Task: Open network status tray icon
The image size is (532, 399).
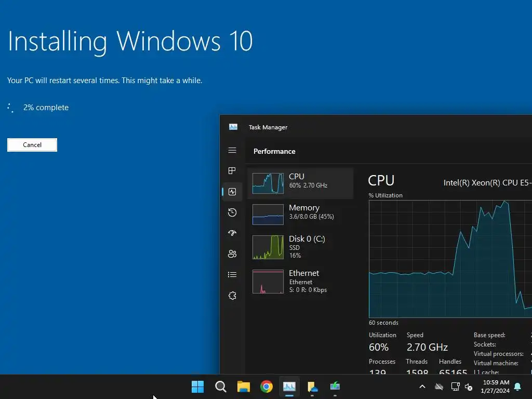Action: click(x=455, y=387)
